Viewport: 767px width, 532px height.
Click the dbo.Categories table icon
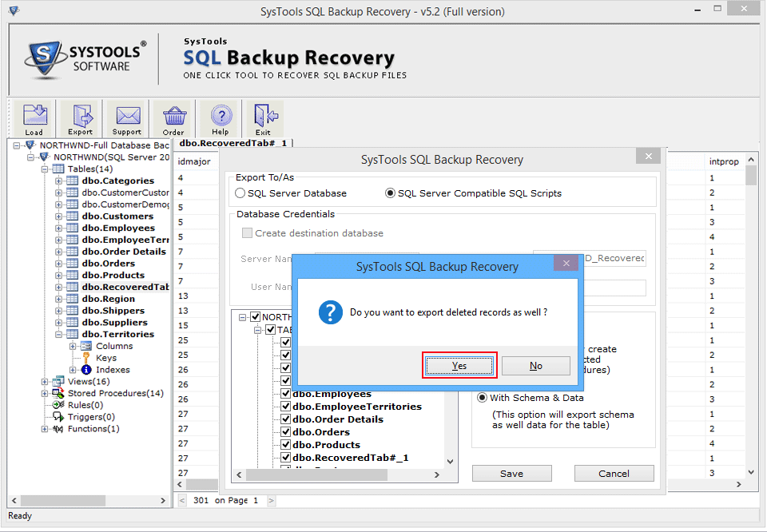[x=73, y=181]
